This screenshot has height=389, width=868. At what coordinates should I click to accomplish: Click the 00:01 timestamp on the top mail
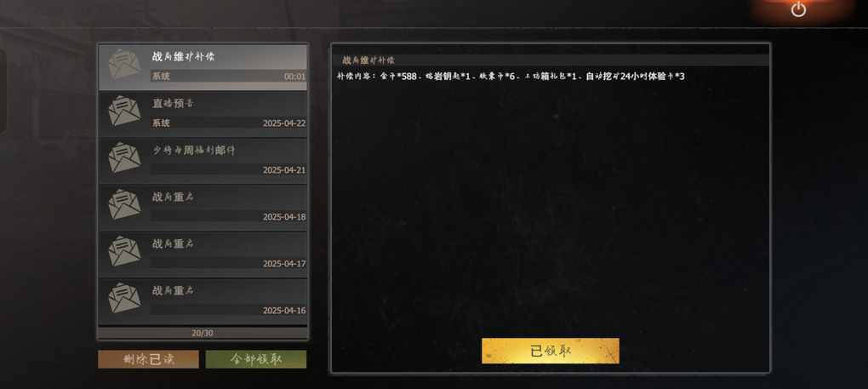pyautogui.click(x=294, y=77)
